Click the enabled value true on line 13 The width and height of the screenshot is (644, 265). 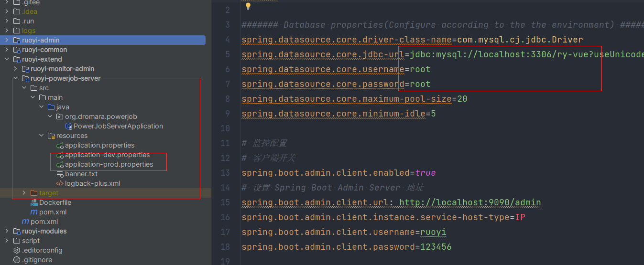[426, 173]
